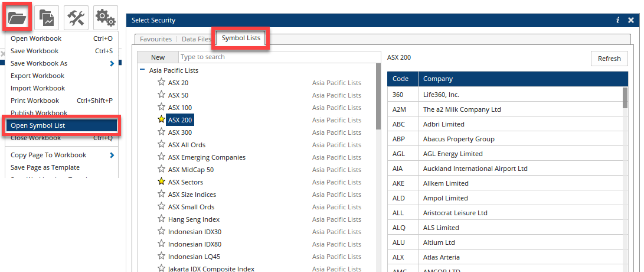The image size is (644, 272).
Task: Close the Select Security dialog
Action: coord(631,20)
